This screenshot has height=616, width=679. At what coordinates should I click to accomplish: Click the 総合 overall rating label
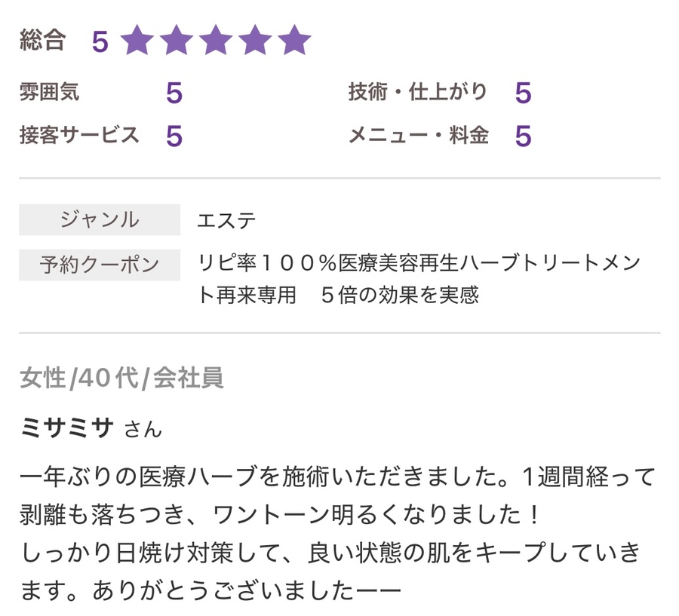tap(42, 41)
